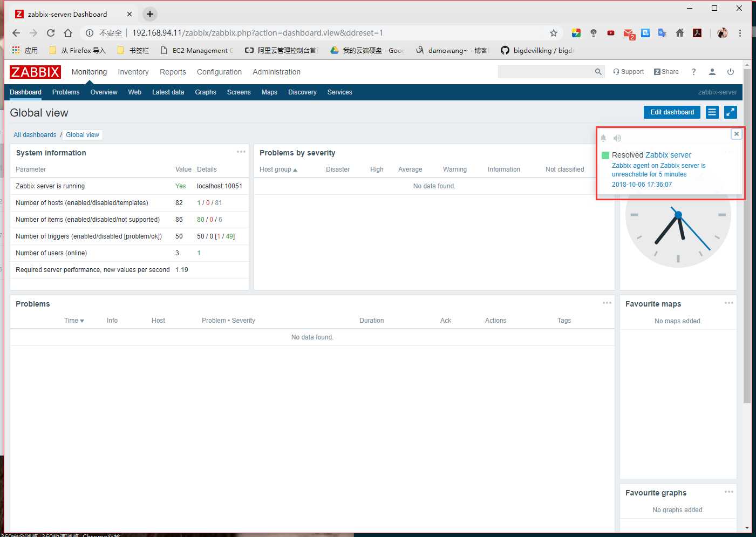This screenshot has width=756, height=537.
Task: Open the Zabbix server link in notification
Action: tap(668, 155)
